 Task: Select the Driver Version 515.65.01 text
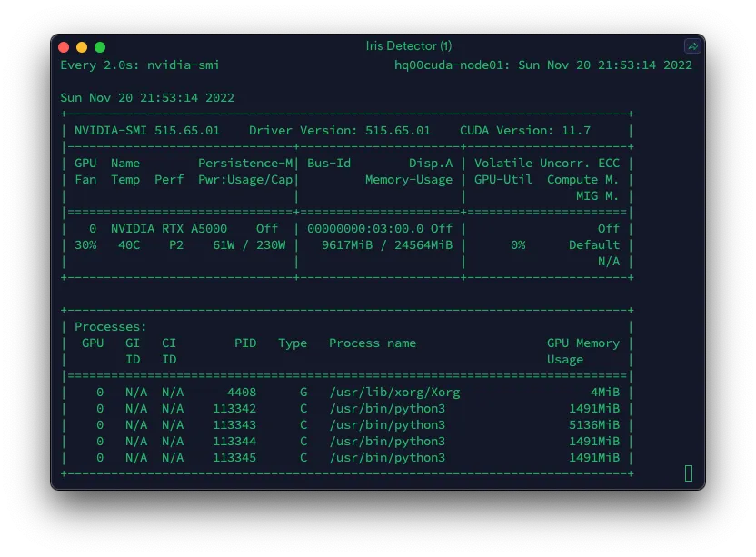[340, 131]
